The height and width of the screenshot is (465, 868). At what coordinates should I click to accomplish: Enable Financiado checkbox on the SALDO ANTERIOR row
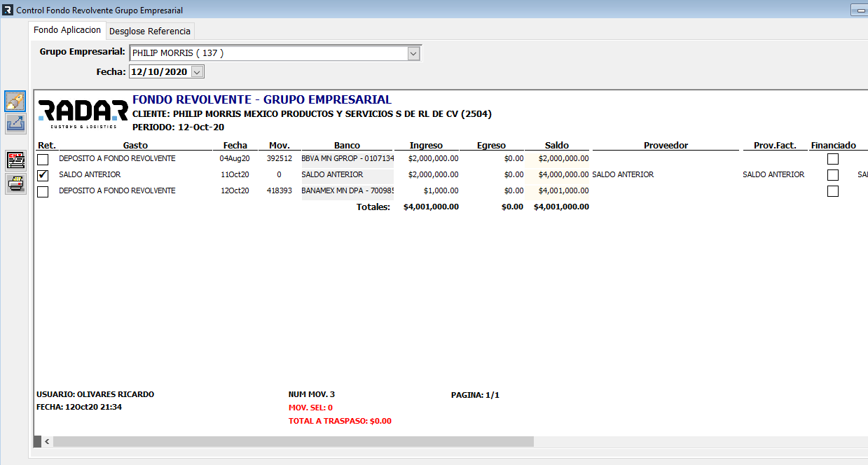pos(833,175)
